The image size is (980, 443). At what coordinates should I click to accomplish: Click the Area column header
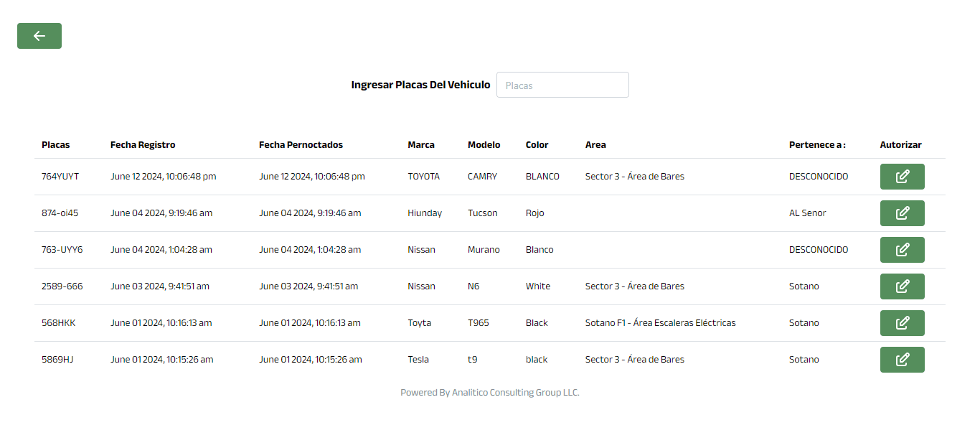pyautogui.click(x=595, y=145)
